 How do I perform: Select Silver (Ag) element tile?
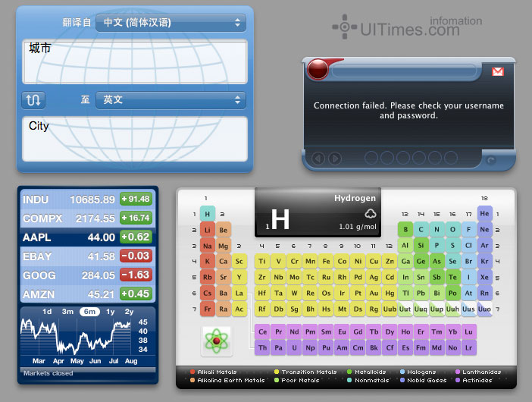coord(374,278)
